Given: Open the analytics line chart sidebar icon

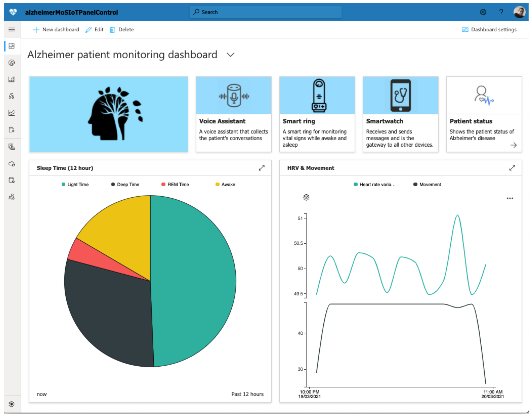Looking at the screenshot, I should coord(12,113).
